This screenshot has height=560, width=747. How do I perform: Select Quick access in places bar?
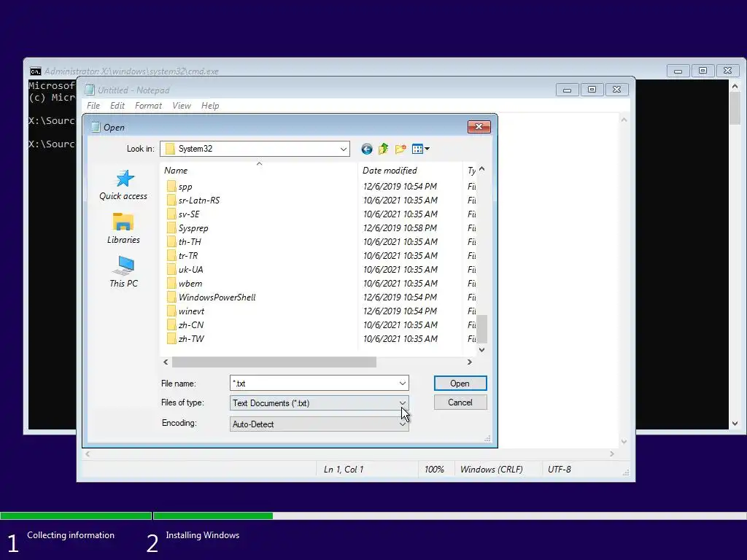point(123,184)
